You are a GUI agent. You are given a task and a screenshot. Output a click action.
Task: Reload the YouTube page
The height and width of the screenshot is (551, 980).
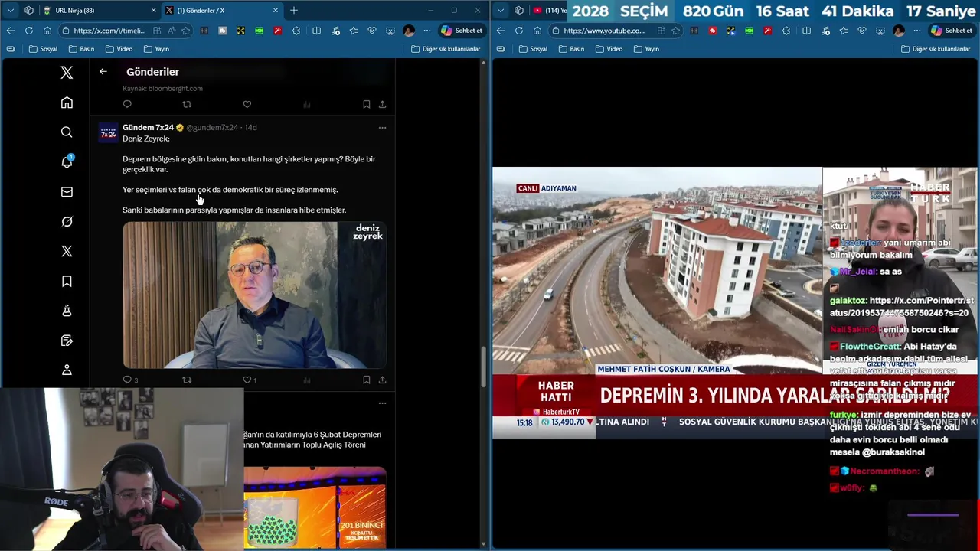tap(518, 31)
